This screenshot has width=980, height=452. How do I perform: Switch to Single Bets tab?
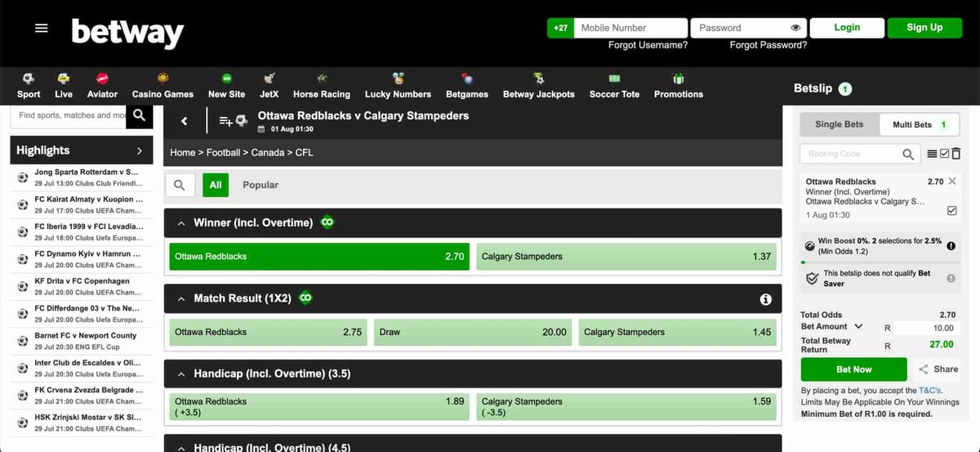point(840,124)
